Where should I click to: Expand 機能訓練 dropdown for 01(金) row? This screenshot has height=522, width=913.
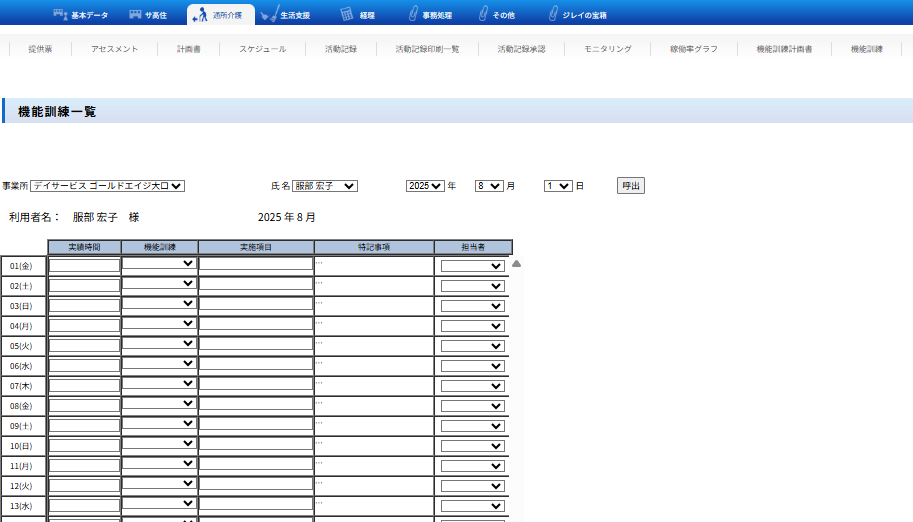point(159,264)
